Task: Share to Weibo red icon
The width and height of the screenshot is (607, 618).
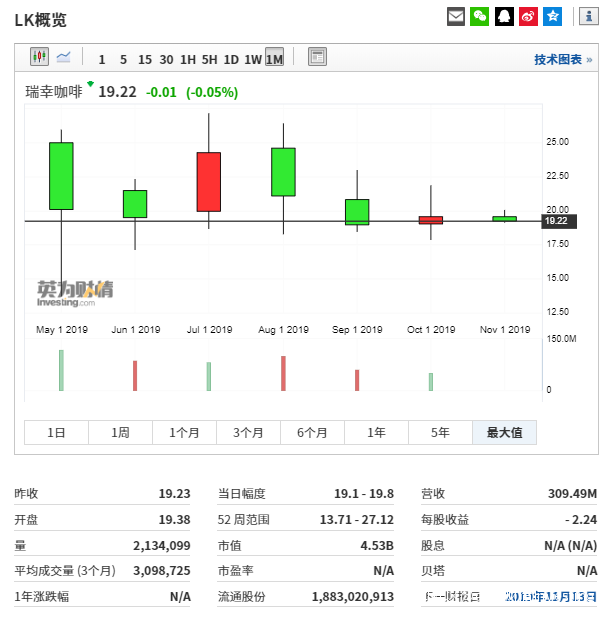Action: pos(528,17)
